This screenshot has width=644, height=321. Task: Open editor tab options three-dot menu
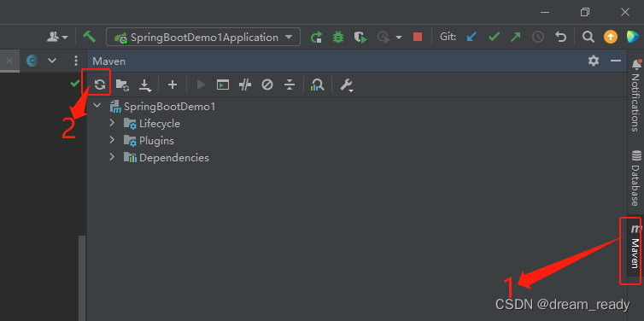coord(75,61)
